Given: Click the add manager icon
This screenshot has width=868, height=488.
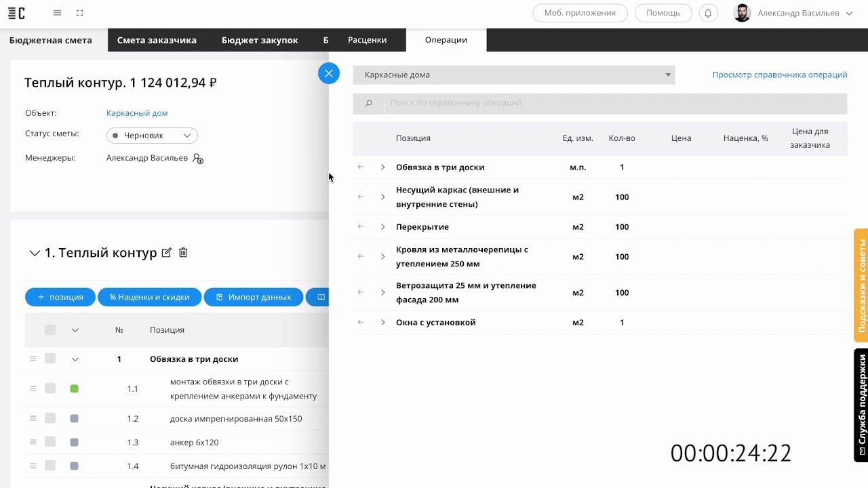Looking at the screenshot, I should [x=198, y=159].
